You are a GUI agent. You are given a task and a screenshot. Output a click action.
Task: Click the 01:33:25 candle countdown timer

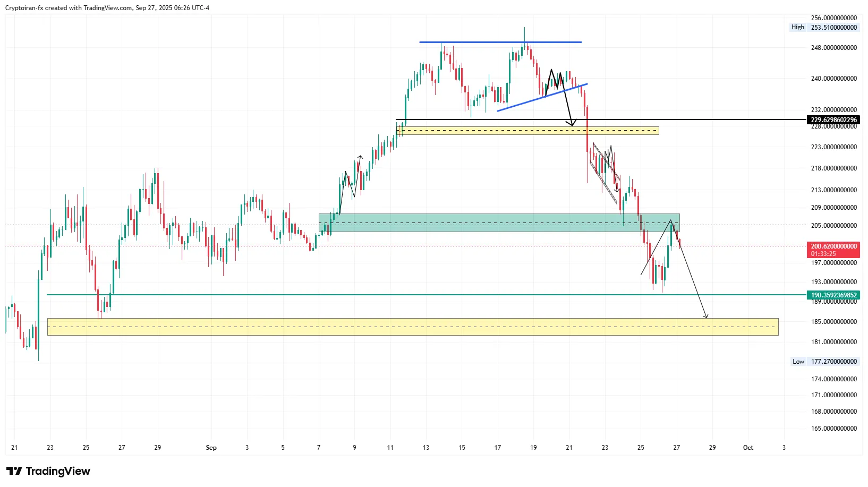pos(823,254)
